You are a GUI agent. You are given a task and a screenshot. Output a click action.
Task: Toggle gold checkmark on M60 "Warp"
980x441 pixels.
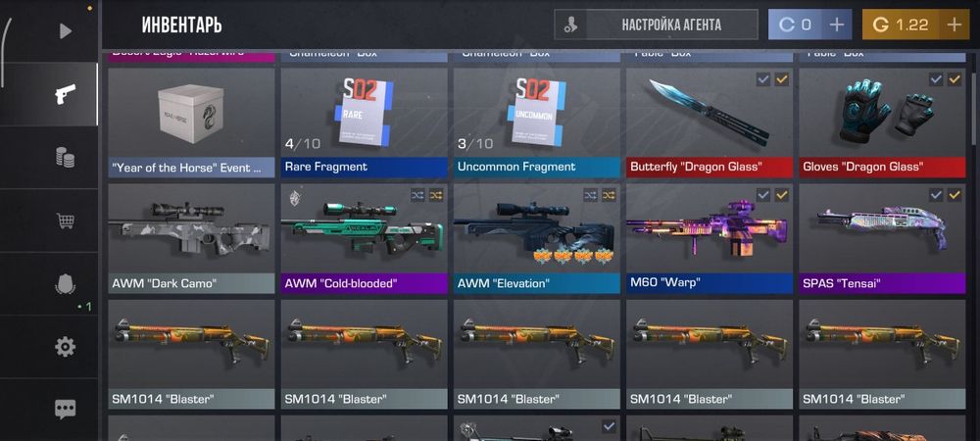pos(782,196)
